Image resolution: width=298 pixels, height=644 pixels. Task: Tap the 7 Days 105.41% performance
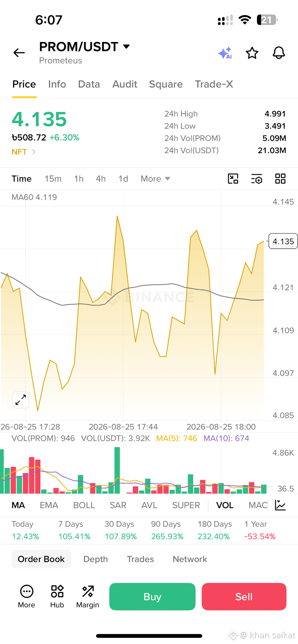[x=74, y=530]
